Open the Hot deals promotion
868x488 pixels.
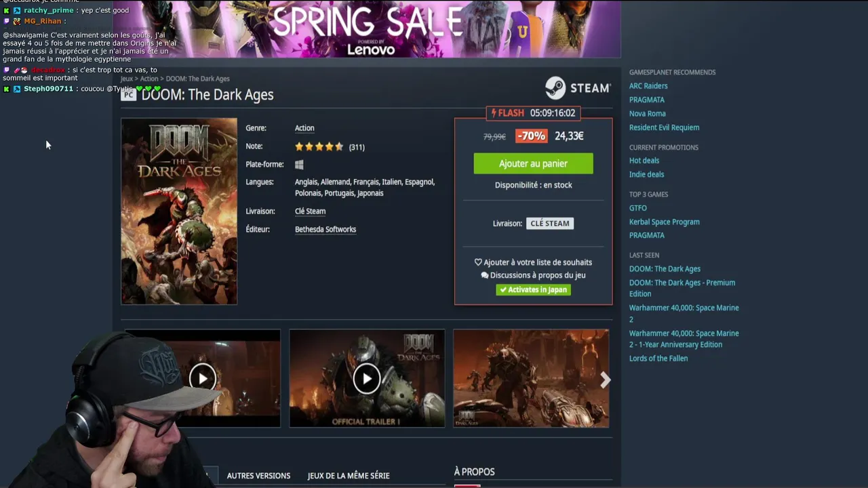pos(644,161)
